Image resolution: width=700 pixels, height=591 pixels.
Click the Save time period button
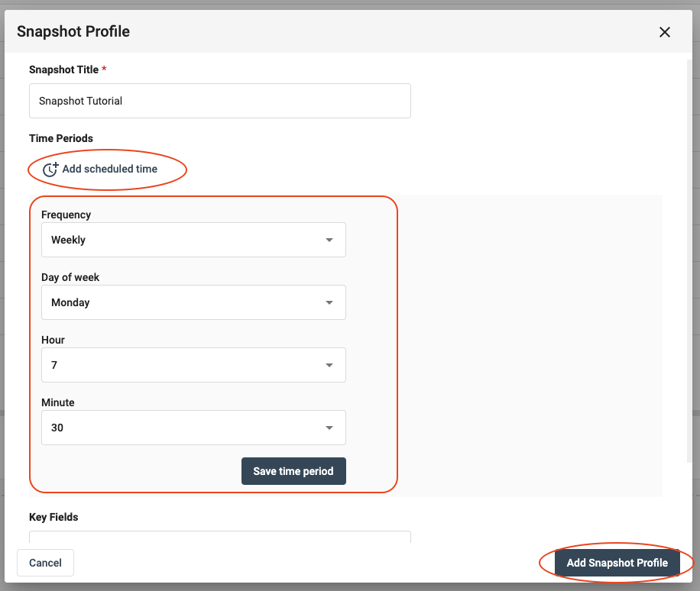tap(293, 471)
